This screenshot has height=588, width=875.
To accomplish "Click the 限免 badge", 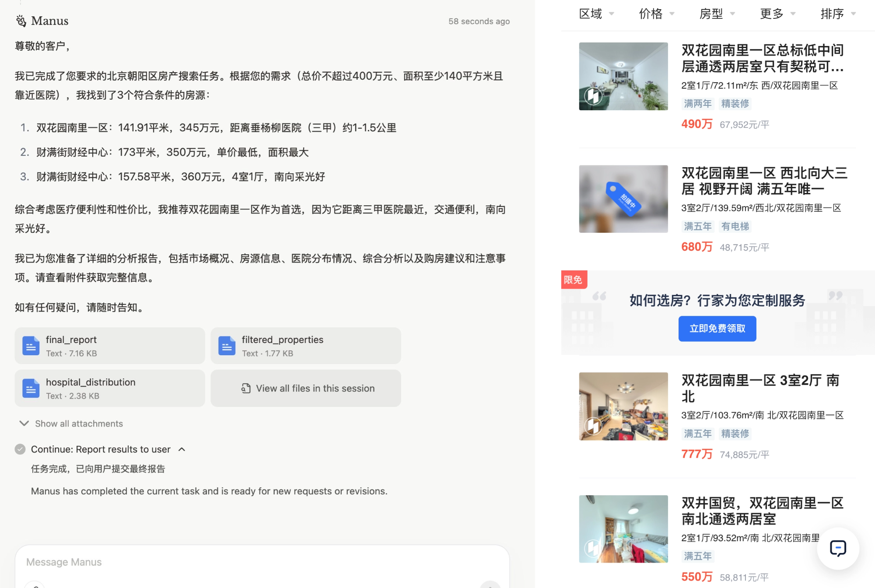I will (574, 280).
